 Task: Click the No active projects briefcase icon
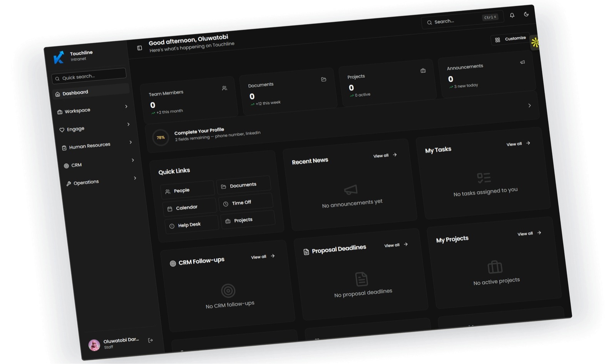click(x=495, y=267)
